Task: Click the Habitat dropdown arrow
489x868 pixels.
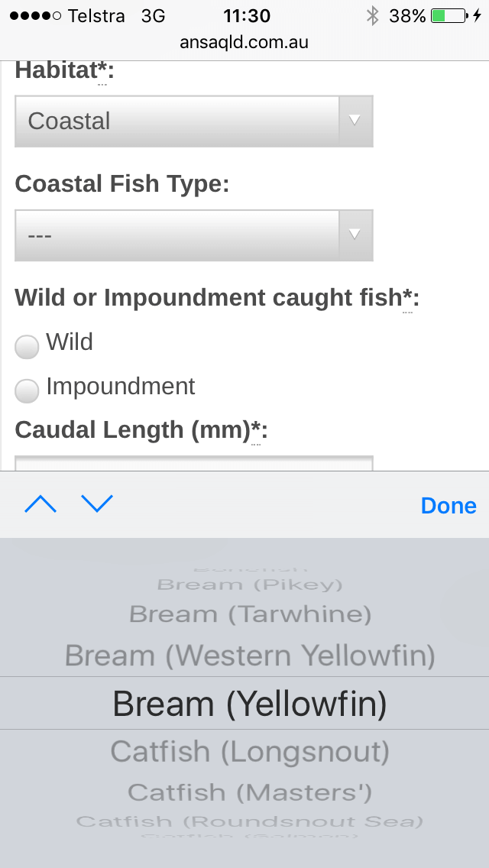Action: (355, 121)
